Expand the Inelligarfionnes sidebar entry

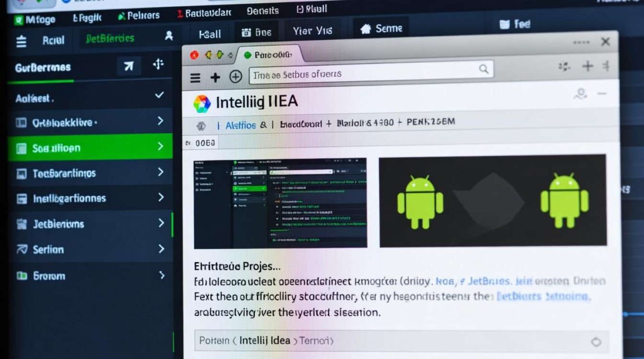tap(161, 197)
